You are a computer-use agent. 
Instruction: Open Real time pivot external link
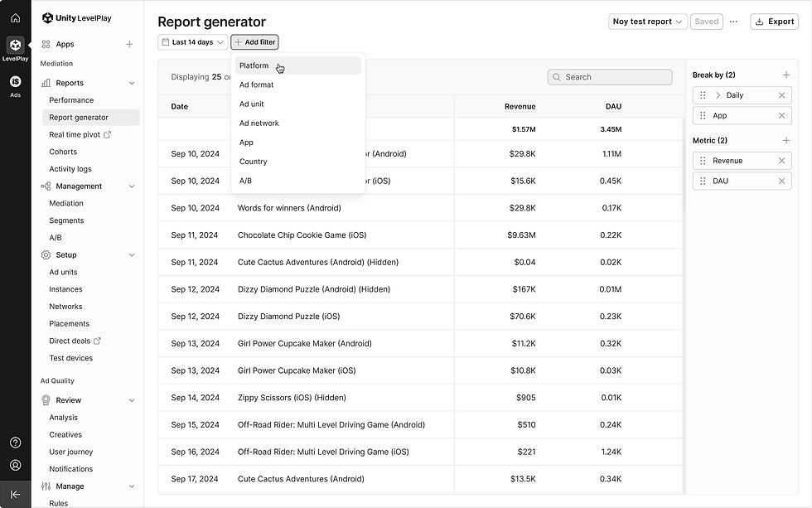pyautogui.click(x=80, y=134)
